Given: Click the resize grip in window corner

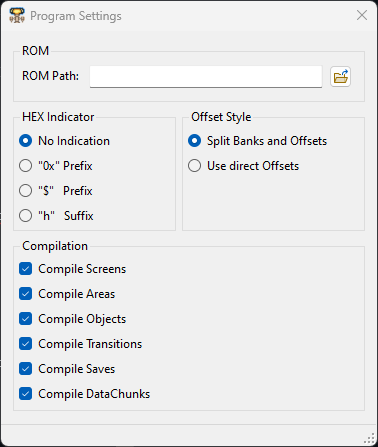Looking at the screenshot, I should [369, 438].
